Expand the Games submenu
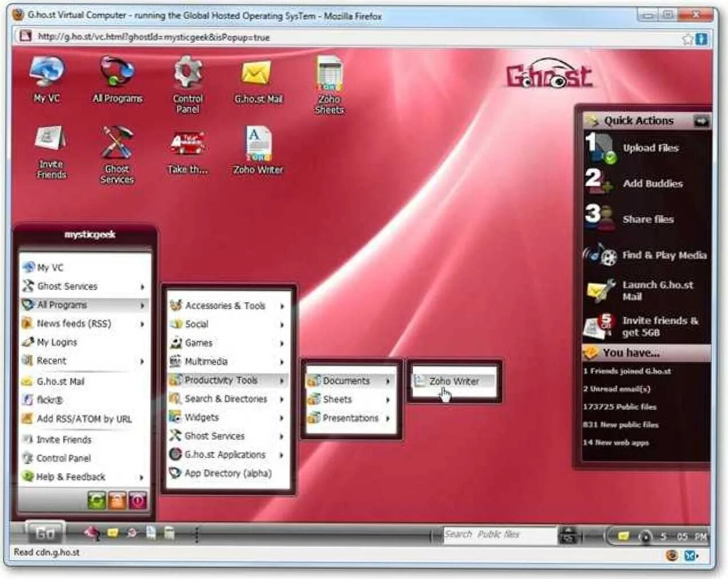 [228, 343]
